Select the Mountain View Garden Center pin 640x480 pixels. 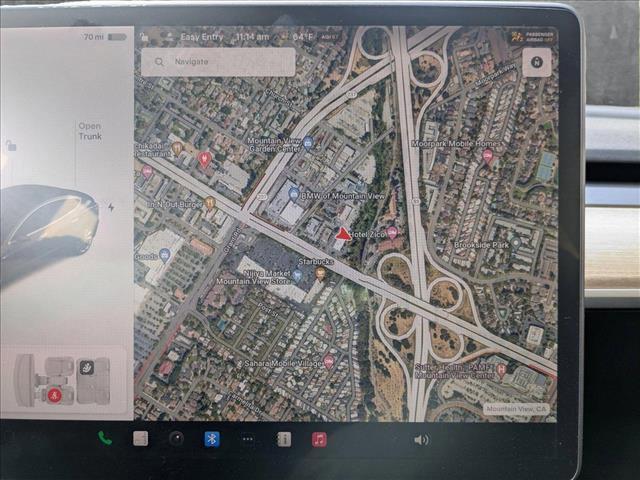[308, 143]
